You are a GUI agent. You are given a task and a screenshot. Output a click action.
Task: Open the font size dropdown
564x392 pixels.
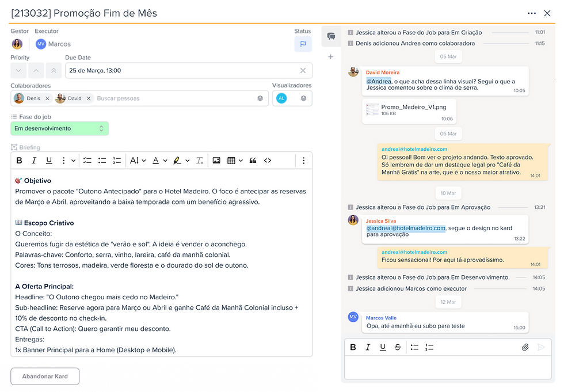(x=138, y=161)
